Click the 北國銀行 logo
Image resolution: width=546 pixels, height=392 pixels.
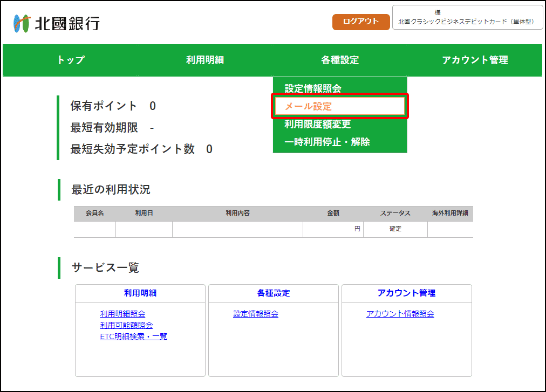(57, 23)
